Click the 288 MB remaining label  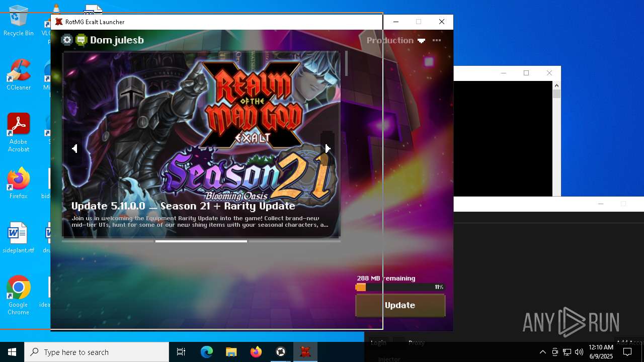[x=386, y=278]
